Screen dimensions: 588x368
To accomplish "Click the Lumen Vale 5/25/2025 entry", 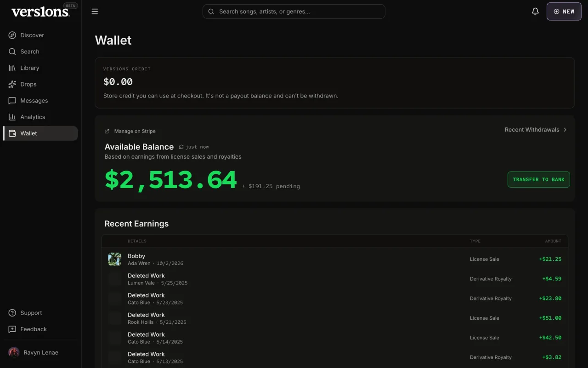I will 158,283.
